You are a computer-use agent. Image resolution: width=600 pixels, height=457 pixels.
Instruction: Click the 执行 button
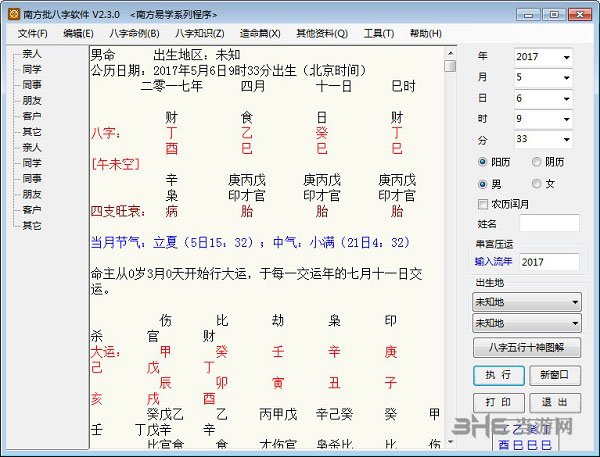[x=499, y=375]
